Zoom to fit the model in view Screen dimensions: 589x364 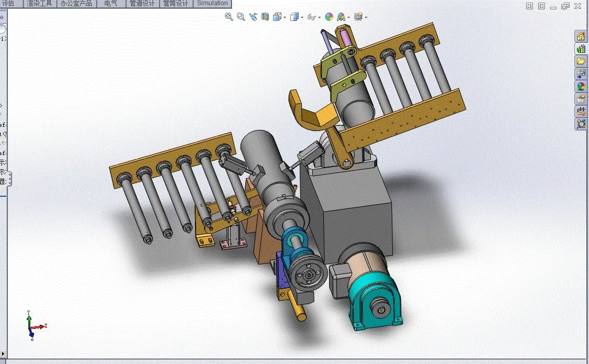[228, 17]
